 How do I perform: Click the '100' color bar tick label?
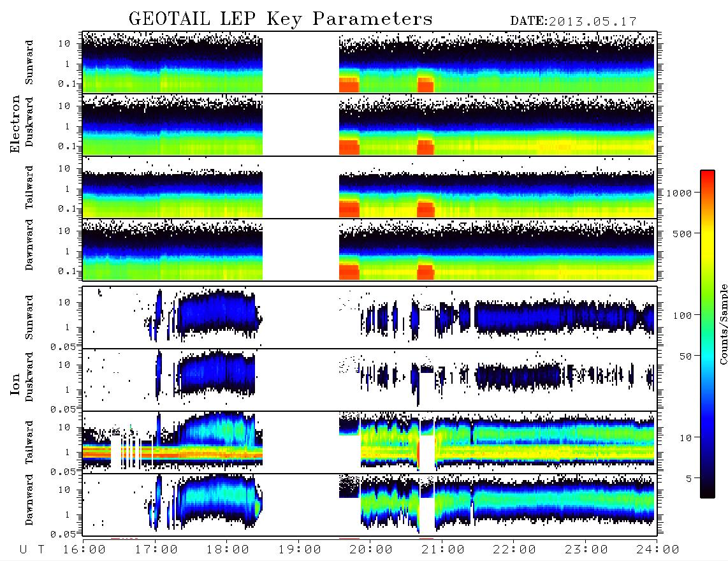pyautogui.click(x=682, y=316)
